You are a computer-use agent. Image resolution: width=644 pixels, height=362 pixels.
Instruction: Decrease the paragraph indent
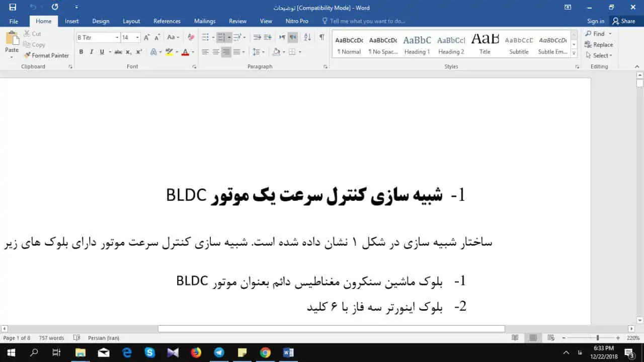(x=257, y=37)
